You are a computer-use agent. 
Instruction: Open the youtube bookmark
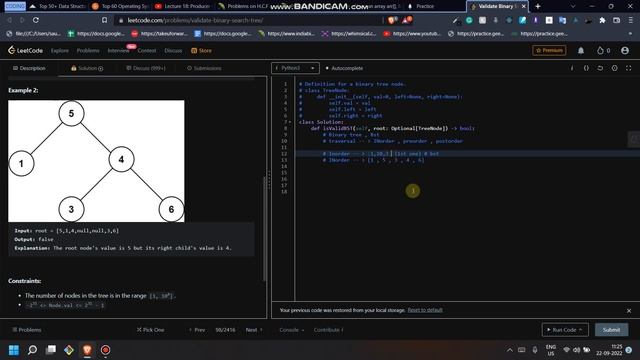(412, 34)
